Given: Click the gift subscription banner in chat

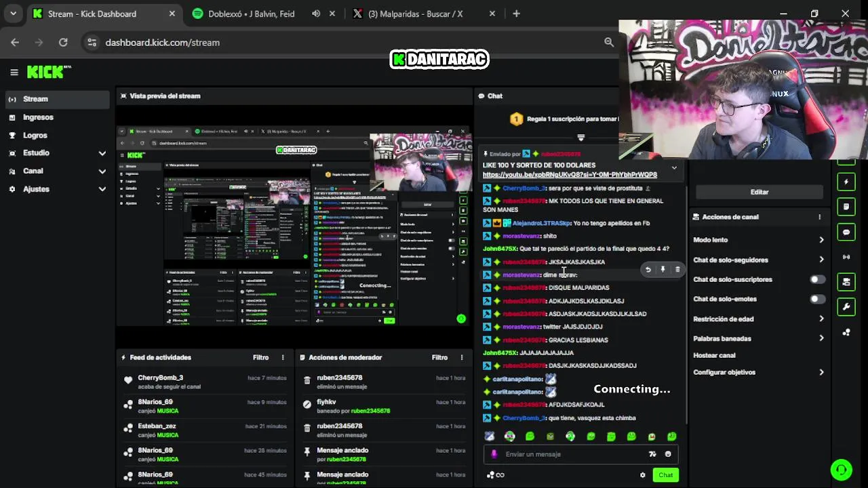Looking at the screenshot, I should [x=564, y=119].
